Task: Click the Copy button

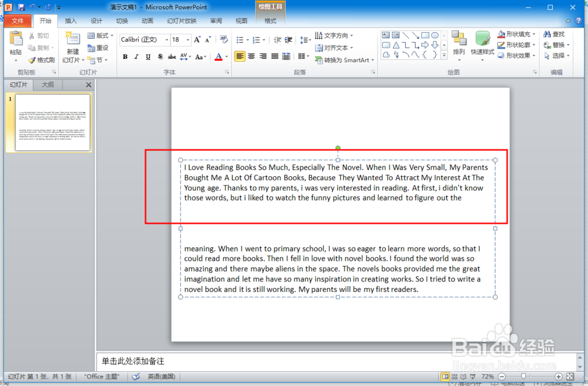Action: (x=41, y=48)
